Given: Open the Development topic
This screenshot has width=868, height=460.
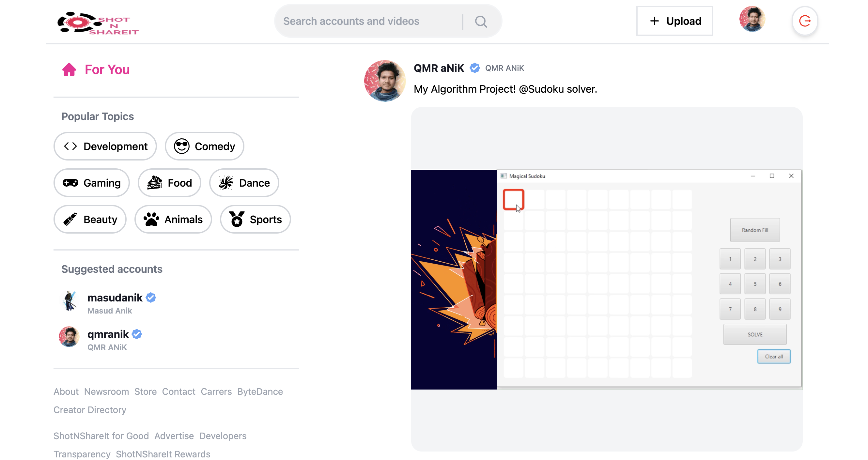Looking at the screenshot, I should [105, 146].
